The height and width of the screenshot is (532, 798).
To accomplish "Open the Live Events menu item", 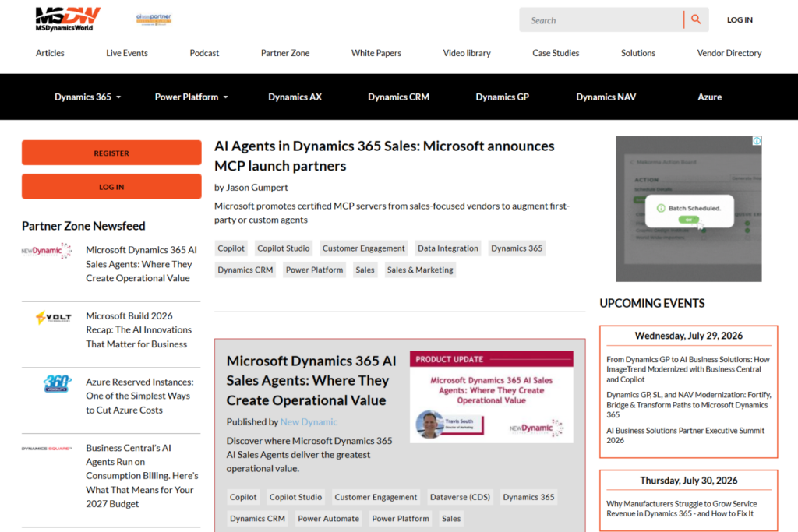I will coord(127,53).
